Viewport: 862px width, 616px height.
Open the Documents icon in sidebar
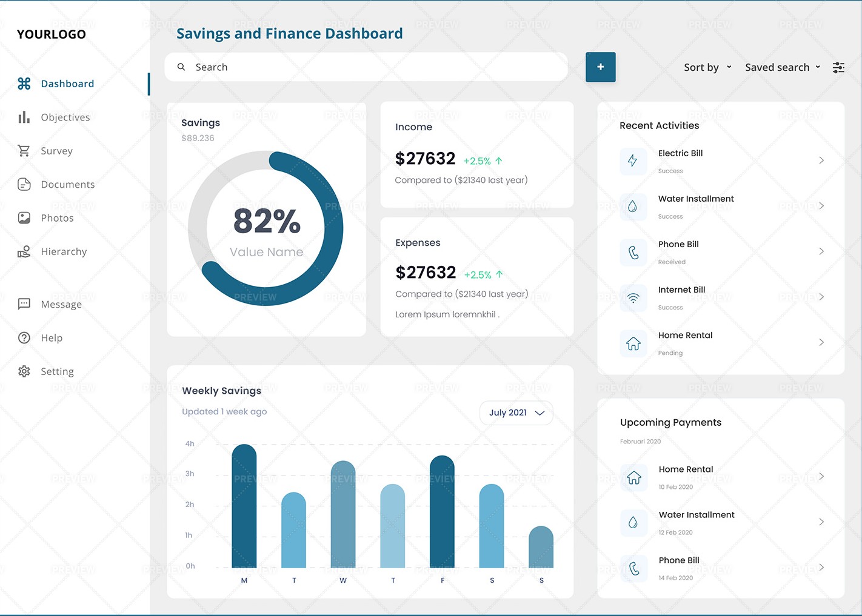click(24, 184)
